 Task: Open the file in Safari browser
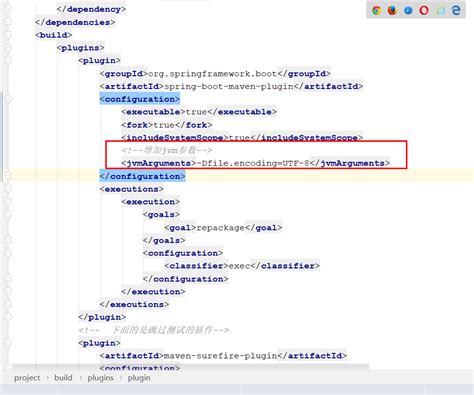coord(408,10)
